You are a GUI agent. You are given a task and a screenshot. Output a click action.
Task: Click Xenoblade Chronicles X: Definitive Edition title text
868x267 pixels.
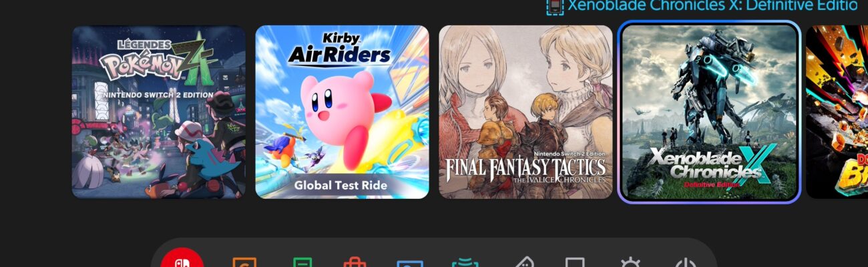[x=712, y=5]
